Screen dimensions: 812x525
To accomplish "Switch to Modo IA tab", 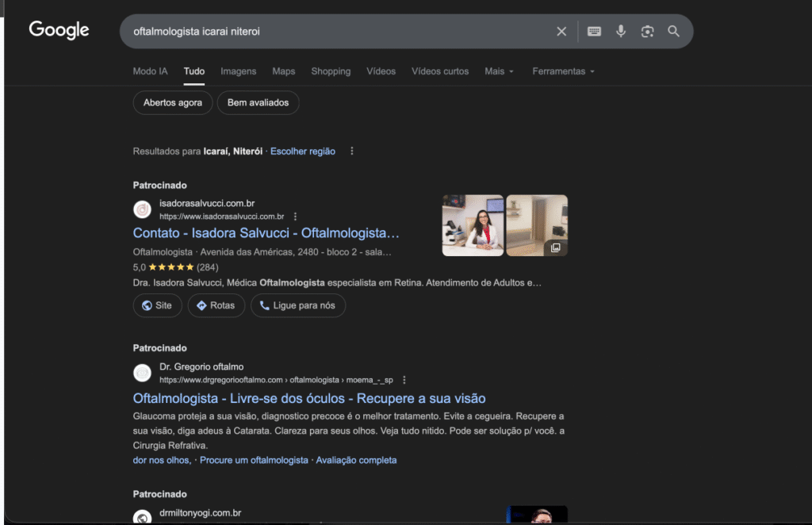I will tap(150, 71).
